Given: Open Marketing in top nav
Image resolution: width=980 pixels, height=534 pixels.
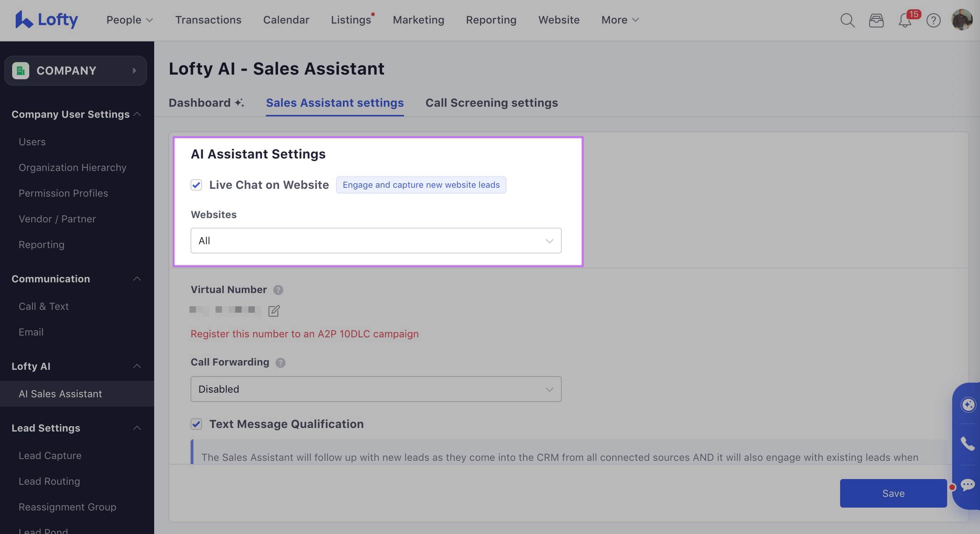Looking at the screenshot, I should click(419, 20).
